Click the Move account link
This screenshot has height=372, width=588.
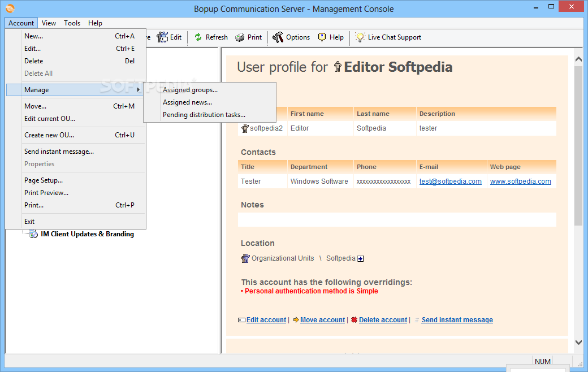[x=322, y=320]
